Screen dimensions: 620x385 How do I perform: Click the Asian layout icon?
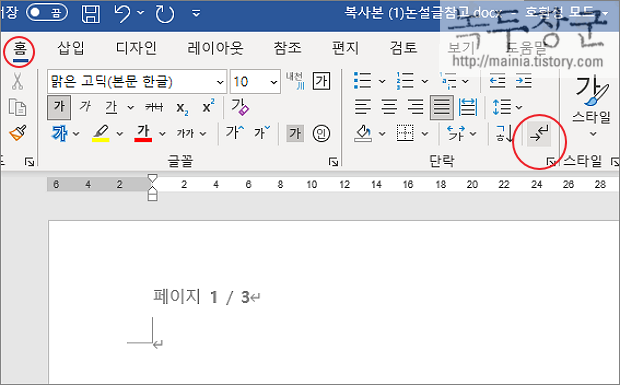pyautogui.click(x=456, y=134)
